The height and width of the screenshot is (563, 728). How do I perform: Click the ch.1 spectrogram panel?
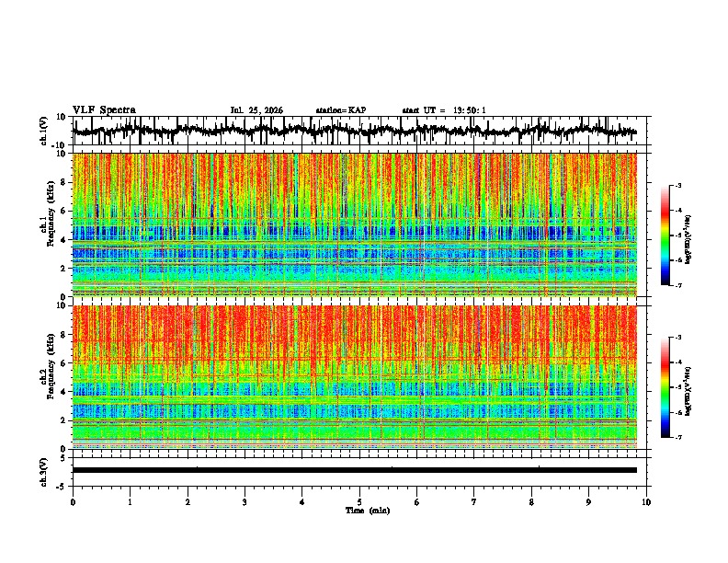click(354, 224)
